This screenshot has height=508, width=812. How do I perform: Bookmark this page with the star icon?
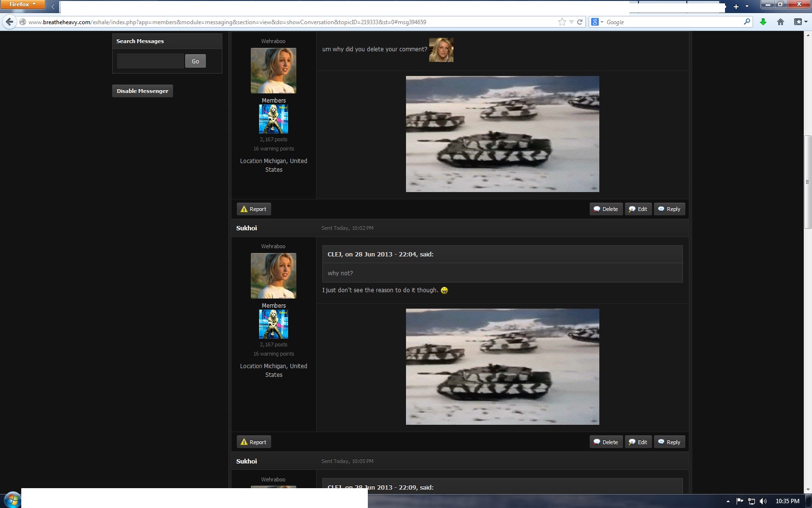[562, 22]
